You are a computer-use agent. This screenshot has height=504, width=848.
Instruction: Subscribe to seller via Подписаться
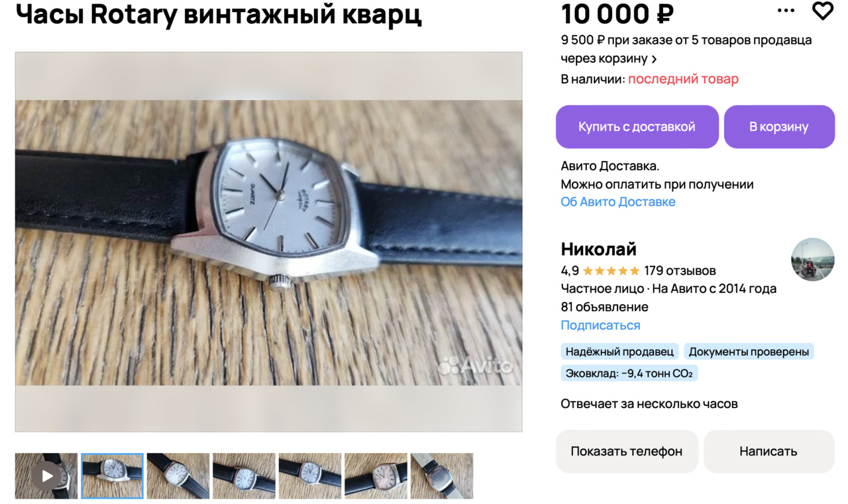pyautogui.click(x=600, y=325)
